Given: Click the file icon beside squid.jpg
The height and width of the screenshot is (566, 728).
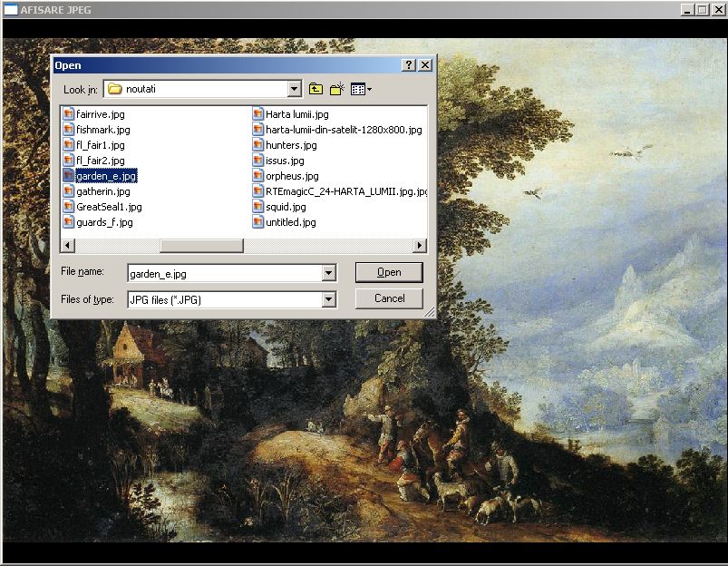Looking at the screenshot, I should click(x=258, y=206).
